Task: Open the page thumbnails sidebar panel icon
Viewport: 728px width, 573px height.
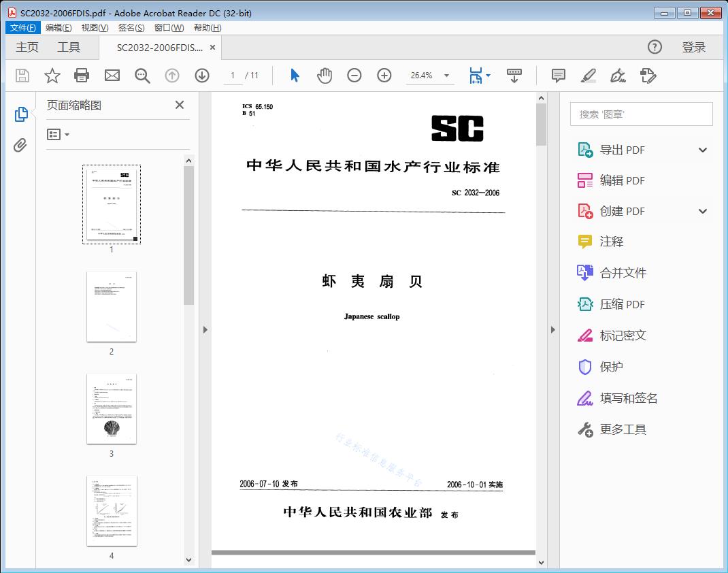Action: click(20, 114)
